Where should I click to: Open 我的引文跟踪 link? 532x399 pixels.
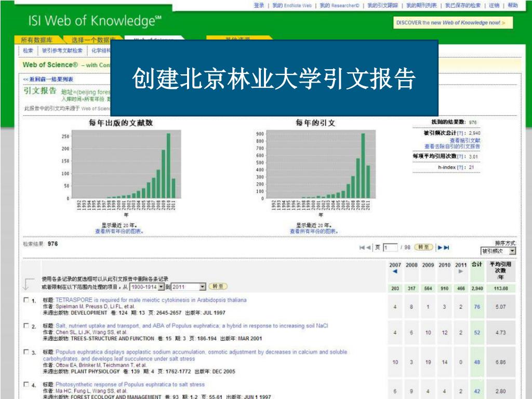(x=383, y=5)
